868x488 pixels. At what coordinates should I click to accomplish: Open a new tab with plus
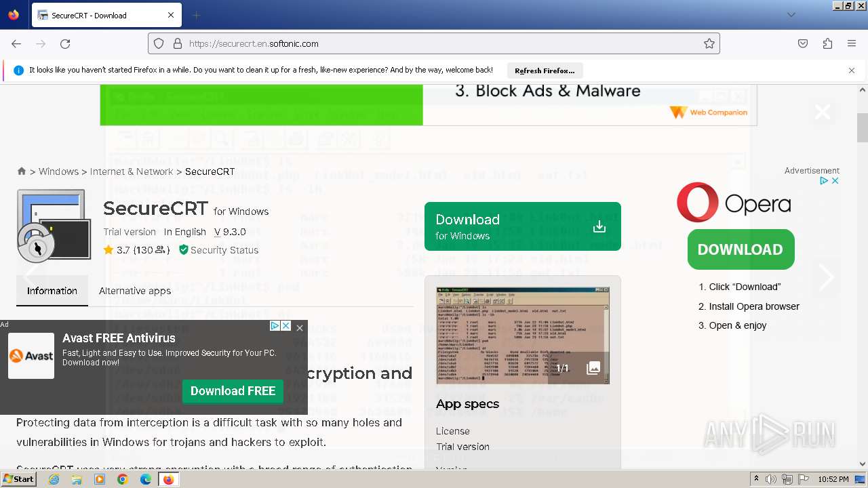pyautogui.click(x=197, y=15)
